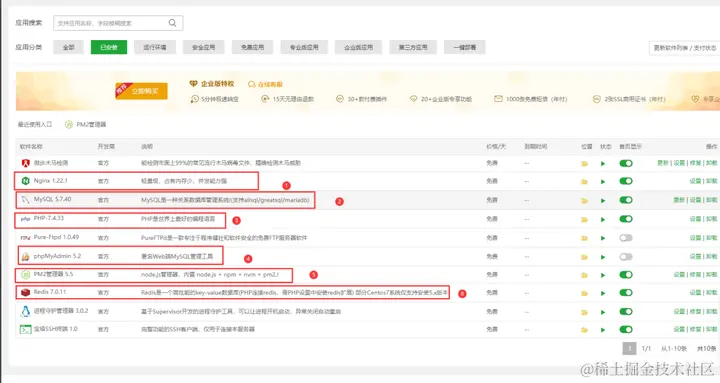The image size is (720, 383).
Task: Enable homepage display toggle for phpMyAdmin
Action: click(x=626, y=256)
